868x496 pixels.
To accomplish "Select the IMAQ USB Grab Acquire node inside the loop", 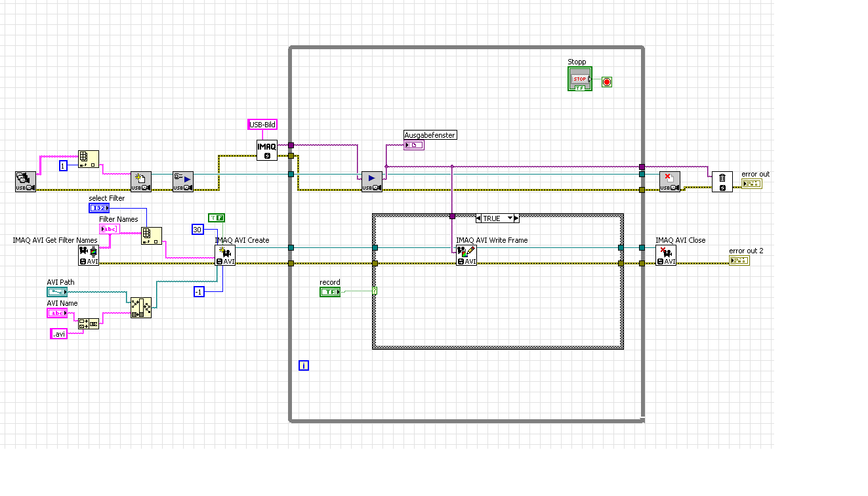I will click(x=372, y=182).
